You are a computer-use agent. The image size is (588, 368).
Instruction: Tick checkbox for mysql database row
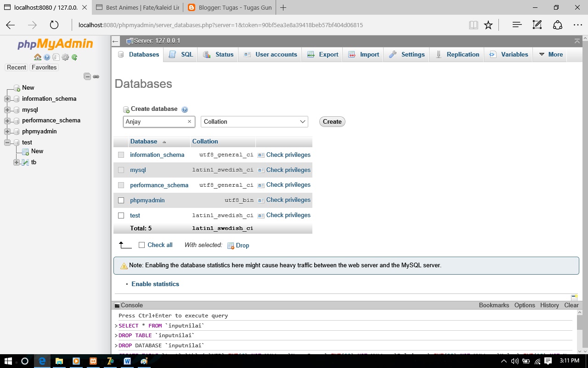tap(121, 170)
